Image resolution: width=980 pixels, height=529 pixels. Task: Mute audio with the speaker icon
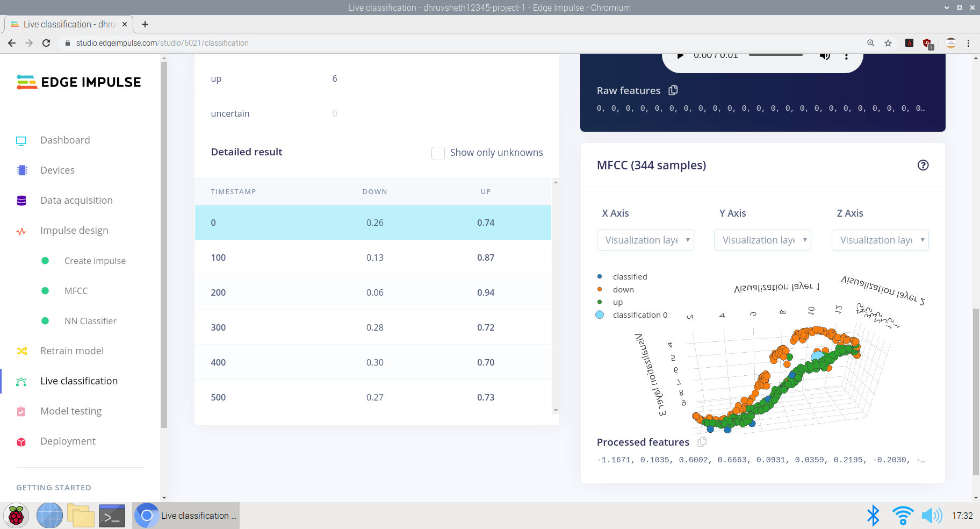click(x=824, y=56)
